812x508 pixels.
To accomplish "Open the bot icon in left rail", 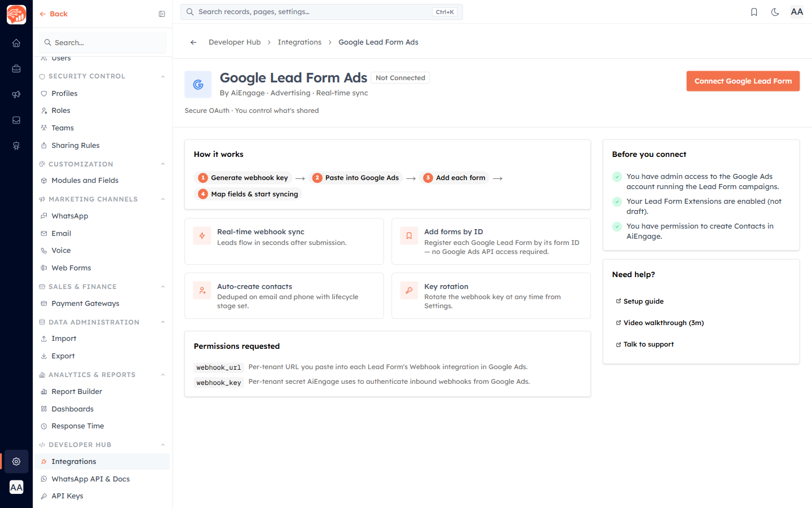I will 16,146.
